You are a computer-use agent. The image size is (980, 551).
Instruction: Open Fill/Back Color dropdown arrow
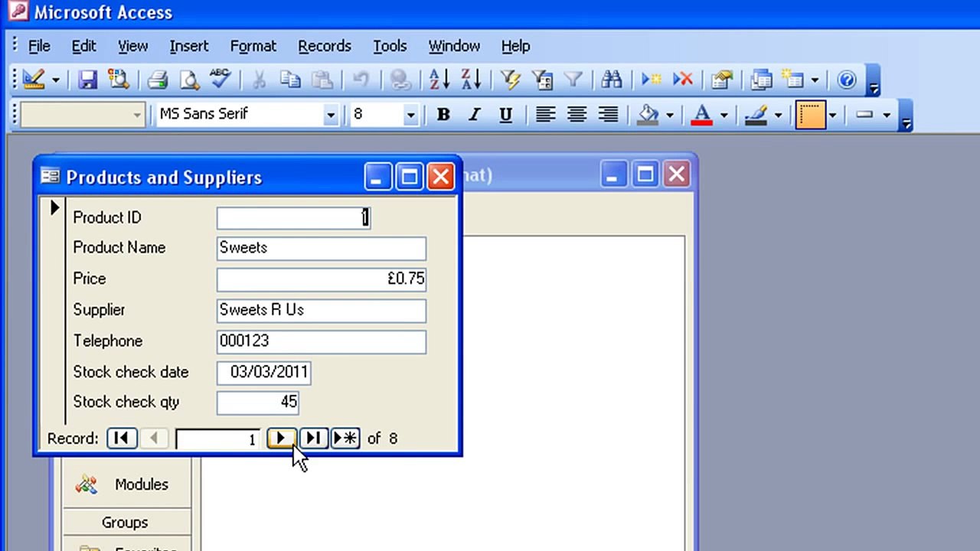click(x=670, y=115)
